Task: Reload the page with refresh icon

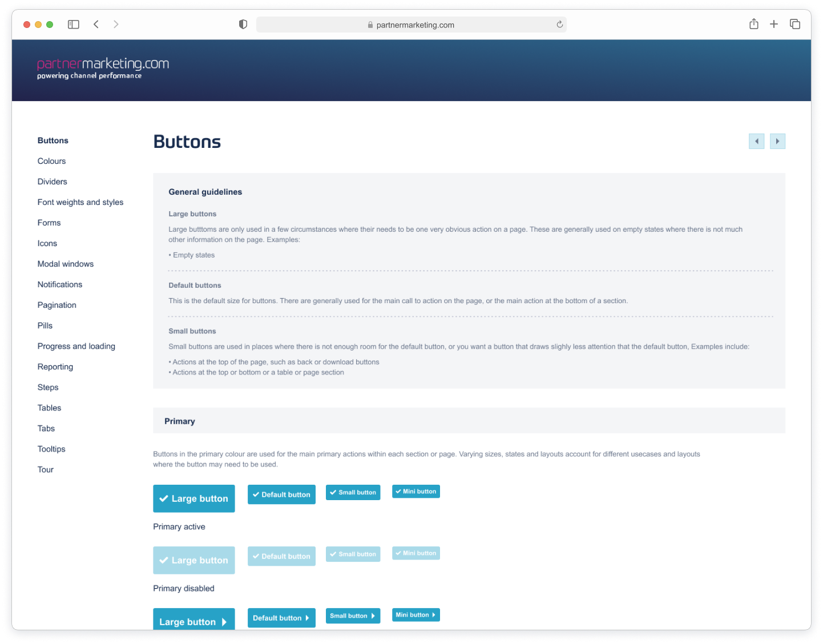Action: click(x=559, y=25)
